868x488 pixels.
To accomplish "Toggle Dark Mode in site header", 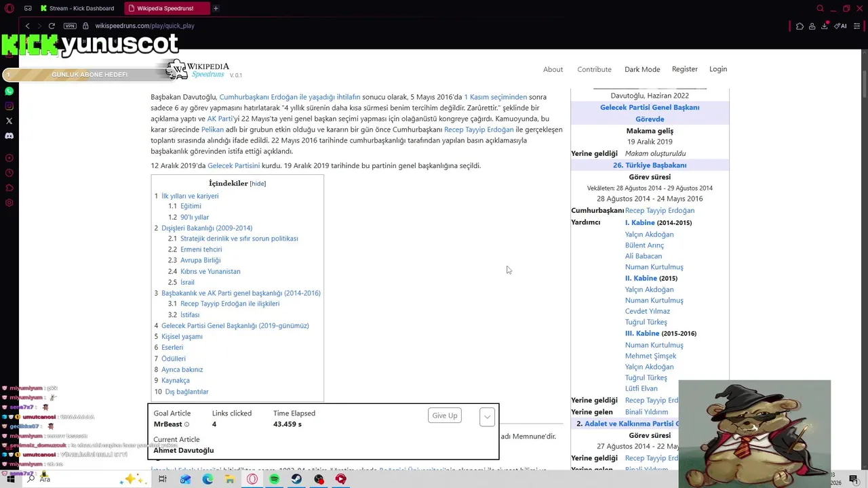I will pos(642,69).
